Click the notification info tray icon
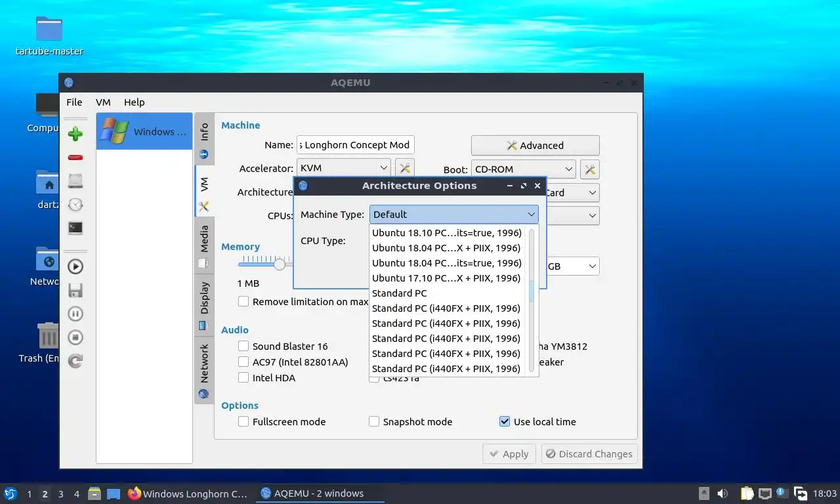Viewport: 840px width, 504px height. click(x=782, y=493)
